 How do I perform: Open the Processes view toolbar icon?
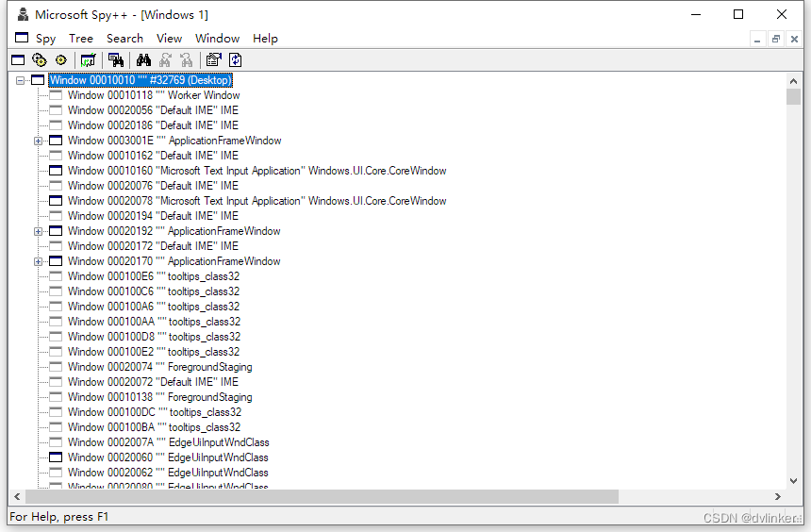click(x=40, y=60)
